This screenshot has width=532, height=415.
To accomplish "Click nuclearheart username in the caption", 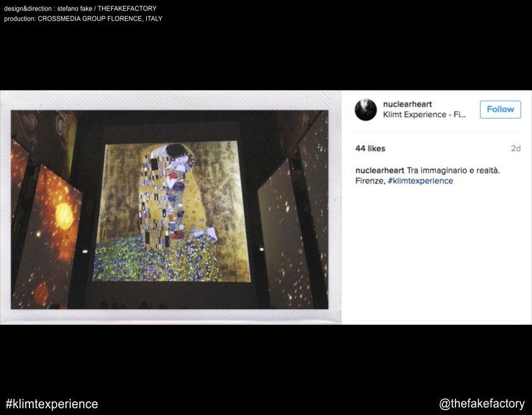I will coord(379,171).
